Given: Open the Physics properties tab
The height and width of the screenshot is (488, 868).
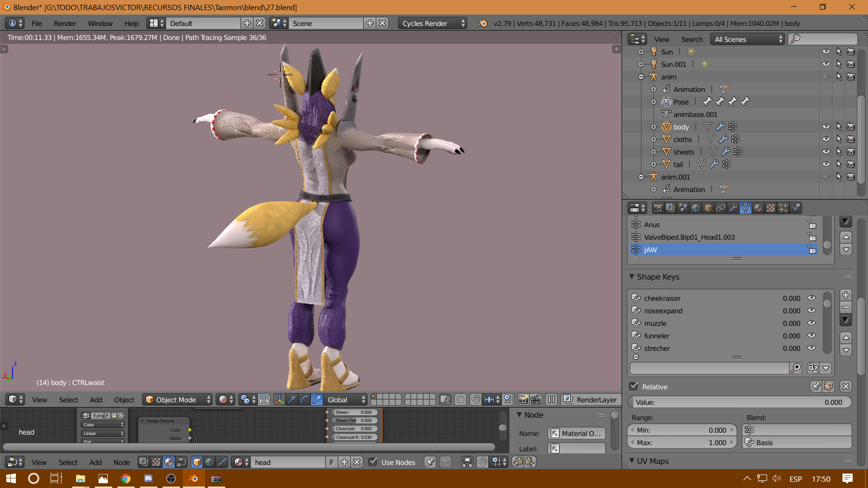Looking at the screenshot, I should click(795, 208).
